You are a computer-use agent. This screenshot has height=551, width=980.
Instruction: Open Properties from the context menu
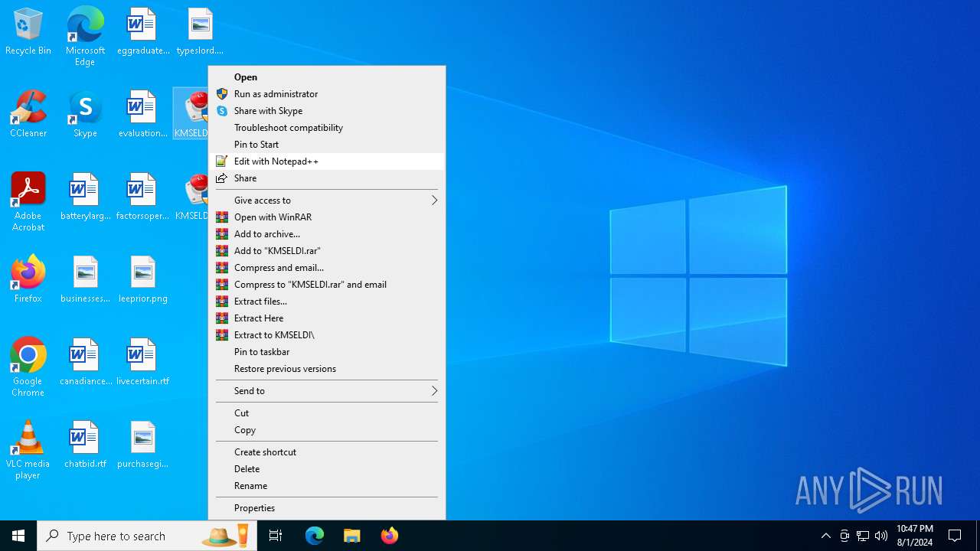(327, 508)
